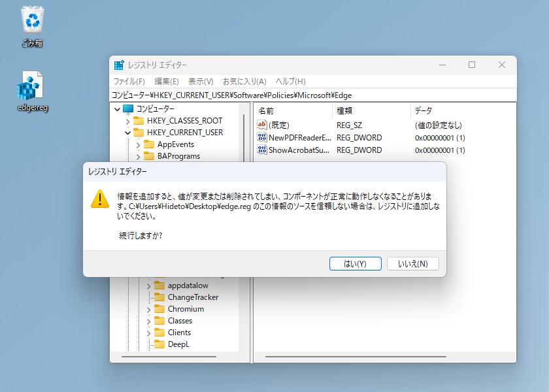Click the 種類 column header
The height and width of the screenshot is (392, 549).
coord(371,111)
